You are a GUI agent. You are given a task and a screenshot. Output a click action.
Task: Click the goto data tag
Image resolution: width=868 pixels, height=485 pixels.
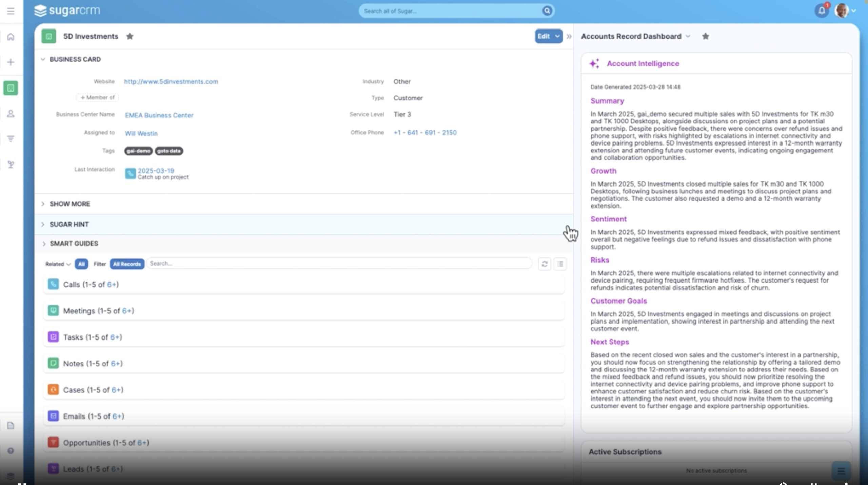pyautogui.click(x=169, y=151)
